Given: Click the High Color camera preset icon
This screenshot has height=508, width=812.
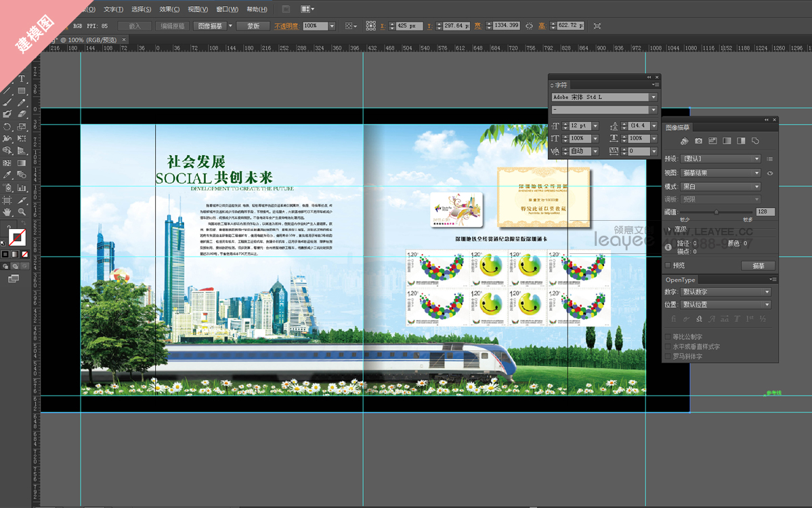Looking at the screenshot, I should click(x=698, y=141).
